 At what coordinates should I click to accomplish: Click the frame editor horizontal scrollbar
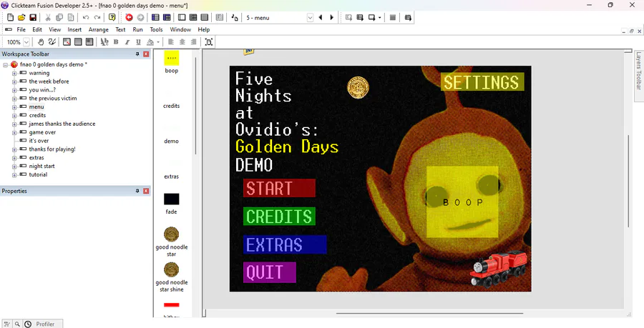point(429,314)
